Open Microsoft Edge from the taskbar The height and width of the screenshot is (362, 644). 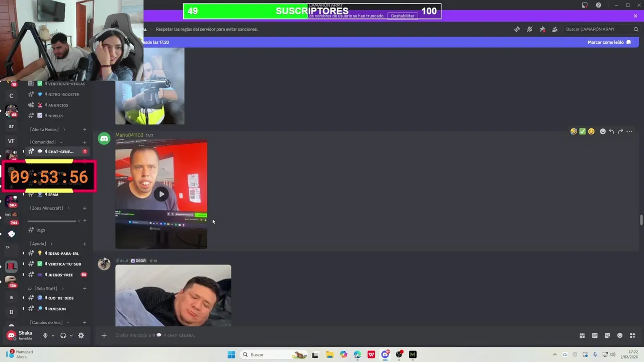coord(357,354)
